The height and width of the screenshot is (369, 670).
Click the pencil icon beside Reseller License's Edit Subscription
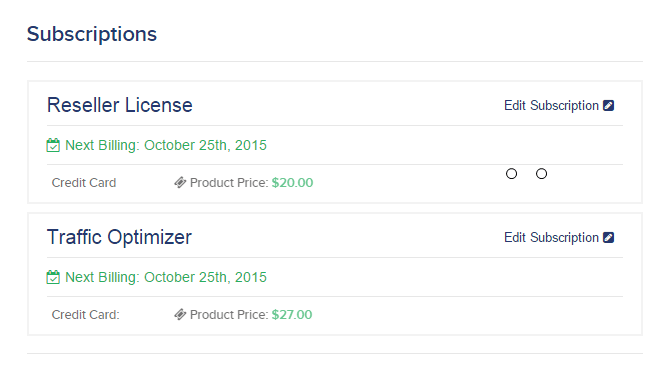(608, 105)
